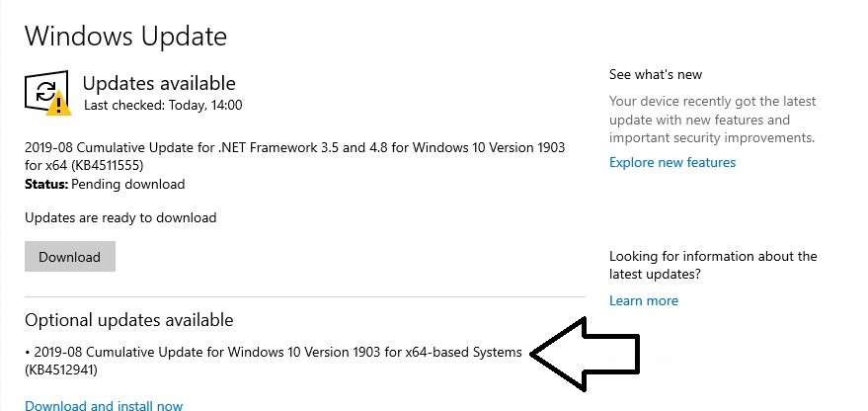Click the yellow warning triangle badge

click(x=58, y=104)
